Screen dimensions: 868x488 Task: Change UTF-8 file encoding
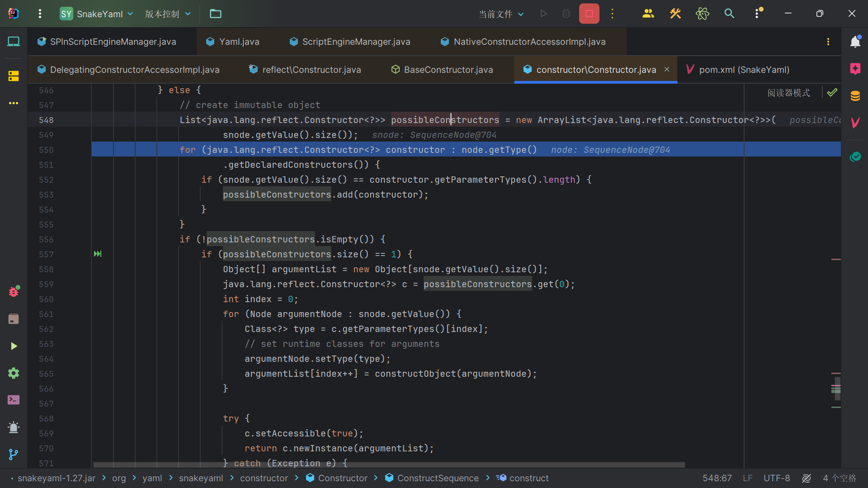777,478
